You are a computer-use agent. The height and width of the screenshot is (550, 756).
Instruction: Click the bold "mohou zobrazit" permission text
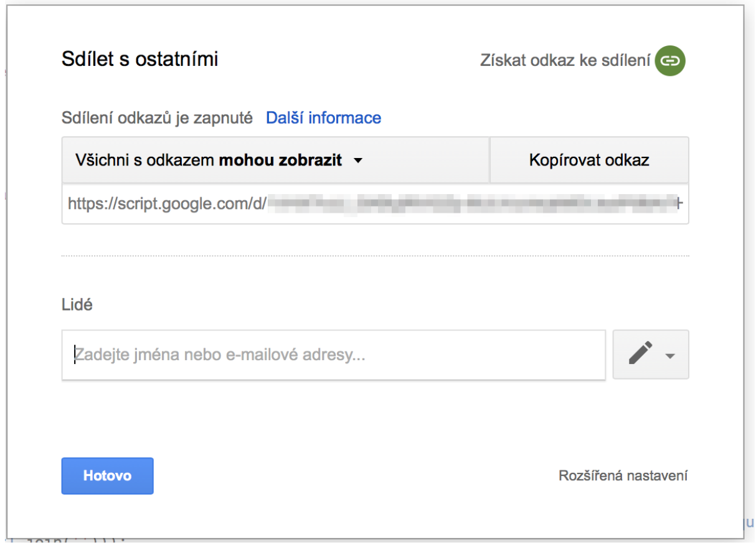pos(280,161)
